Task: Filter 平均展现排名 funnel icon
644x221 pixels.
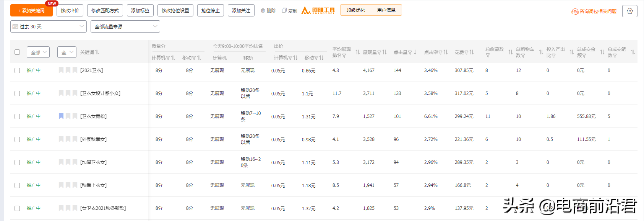Action: coord(344,56)
